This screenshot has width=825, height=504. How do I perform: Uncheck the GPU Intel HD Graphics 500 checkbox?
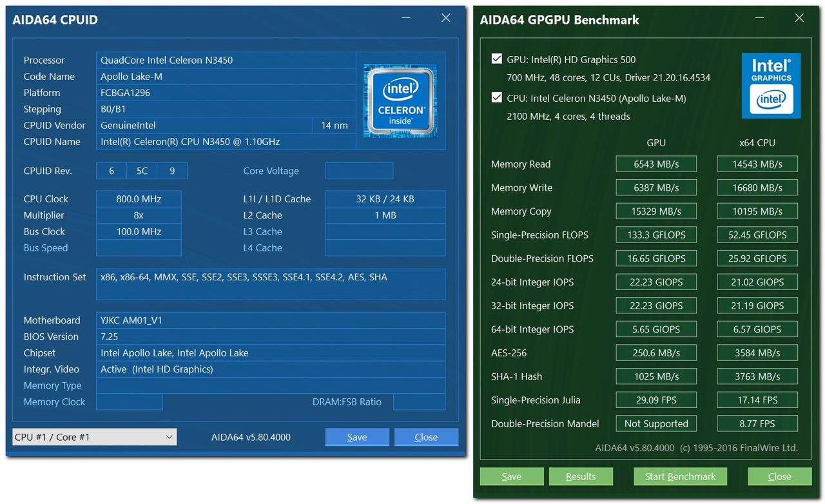click(x=496, y=59)
